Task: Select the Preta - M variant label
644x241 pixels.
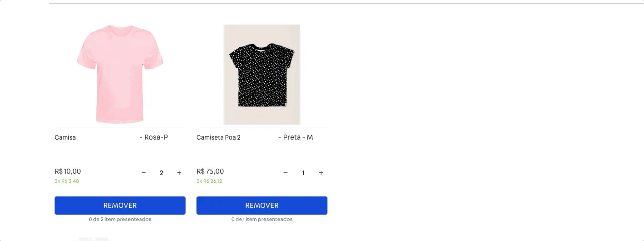Action: (296, 137)
